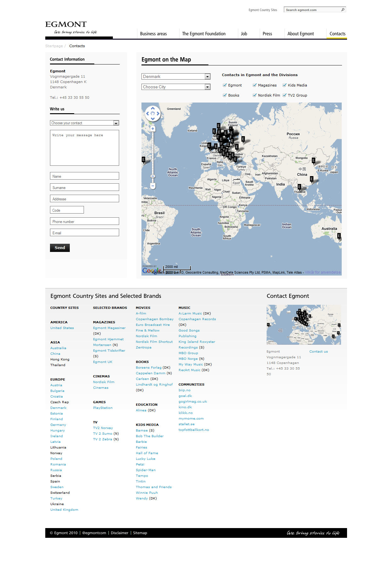
Task: Open the Business areas menu
Action: point(153,34)
